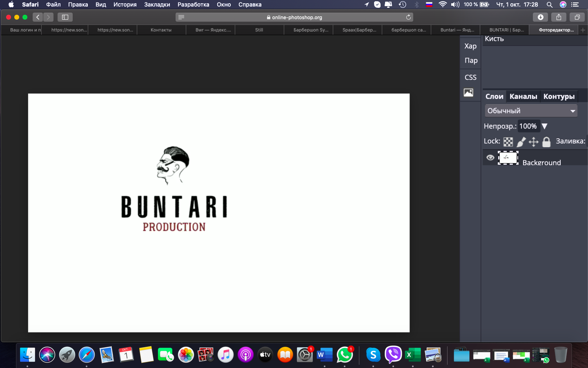Open Music from the Dock

click(225, 355)
